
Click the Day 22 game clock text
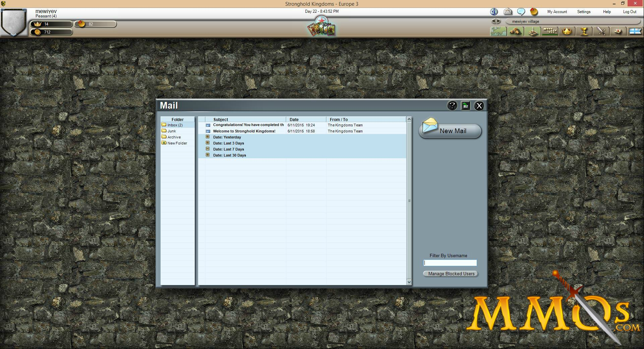(x=321, y=11)
